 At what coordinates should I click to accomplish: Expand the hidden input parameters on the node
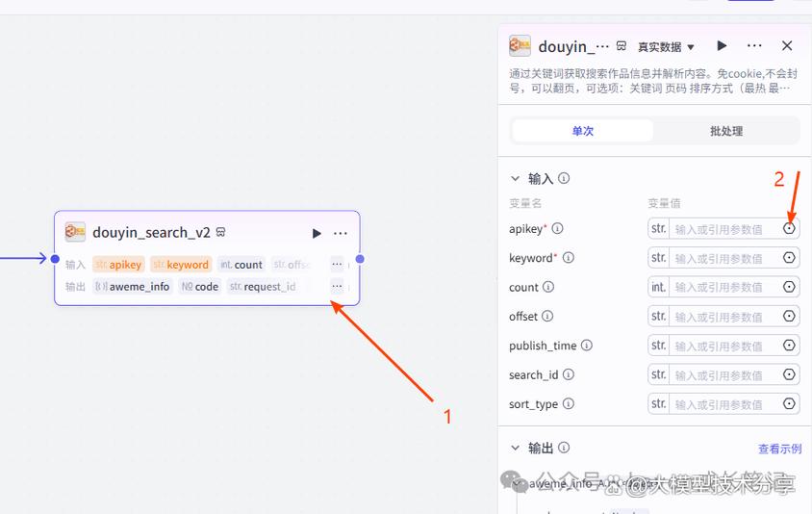(337, 265)
